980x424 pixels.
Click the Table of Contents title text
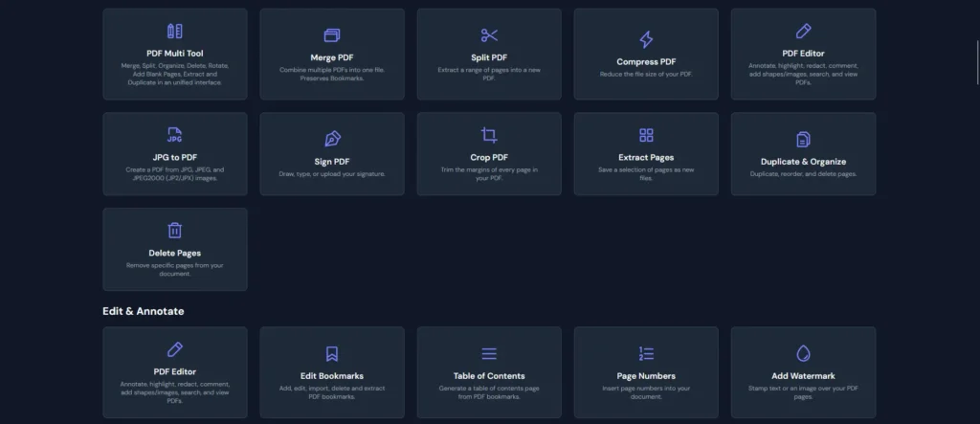point(489,376)
